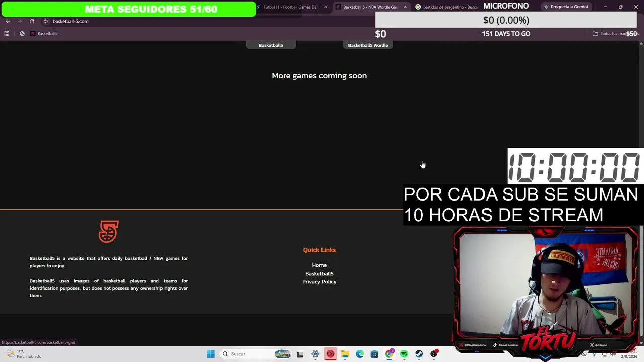Switch to Google Chrome in the taskbar

click(x=389, y=354)
